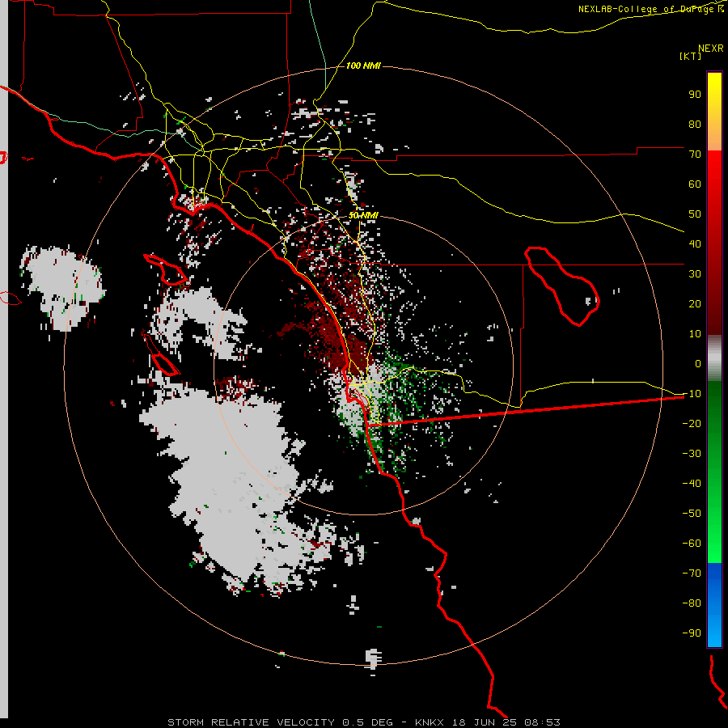Image resolution: width=728 pixels, height=728 pixels.
Task: Click the -10 value on velocity scale
Action: pos(692,394)
